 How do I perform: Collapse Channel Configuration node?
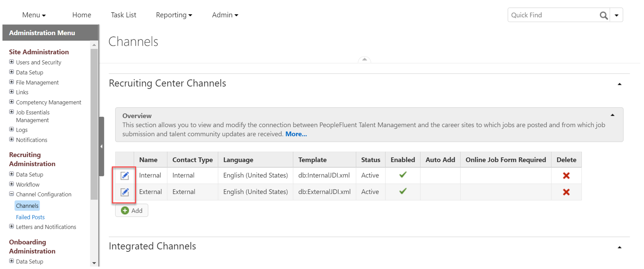pos(11,194)
